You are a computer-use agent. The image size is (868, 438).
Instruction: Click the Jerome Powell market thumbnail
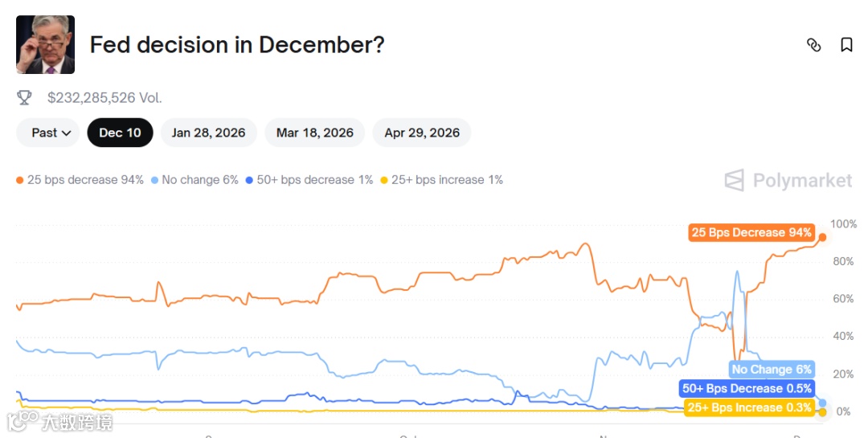pyautogui.click(x=45, y=45)
